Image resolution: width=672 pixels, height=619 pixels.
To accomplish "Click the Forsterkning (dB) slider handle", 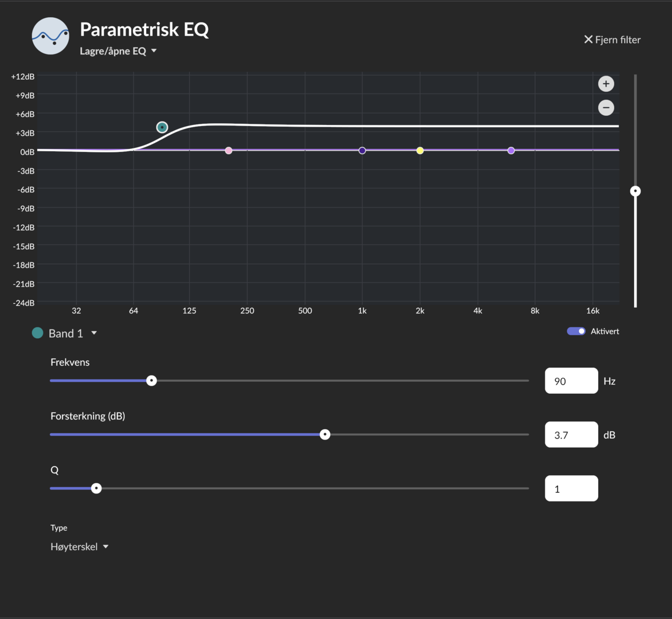I will coord(325,434).
